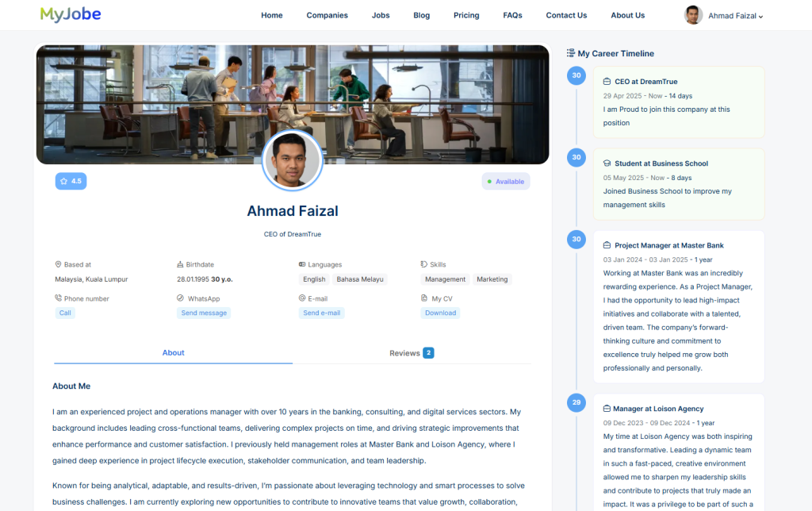The image size is (812, 511).
Task: Go to About Us page
Action: pyautogui.click(x=628, y=16)
